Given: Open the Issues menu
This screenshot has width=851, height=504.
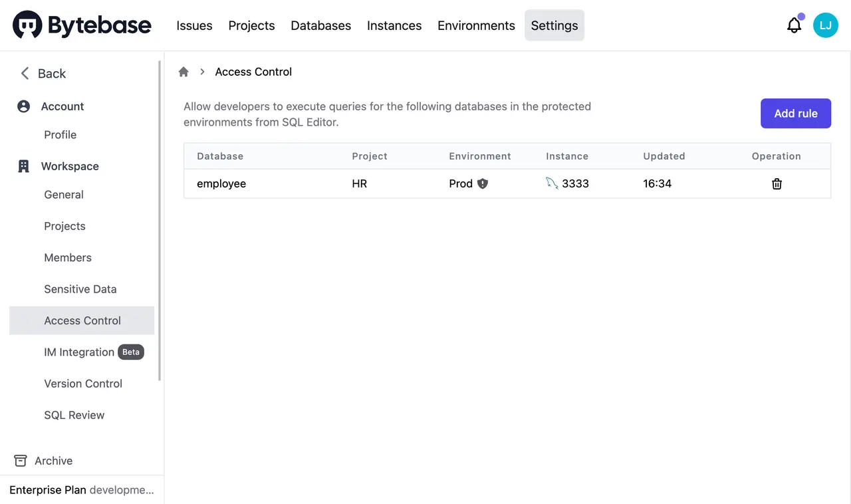Looking at the screenshot, I should pyautogui.click(x=194, y=25).
